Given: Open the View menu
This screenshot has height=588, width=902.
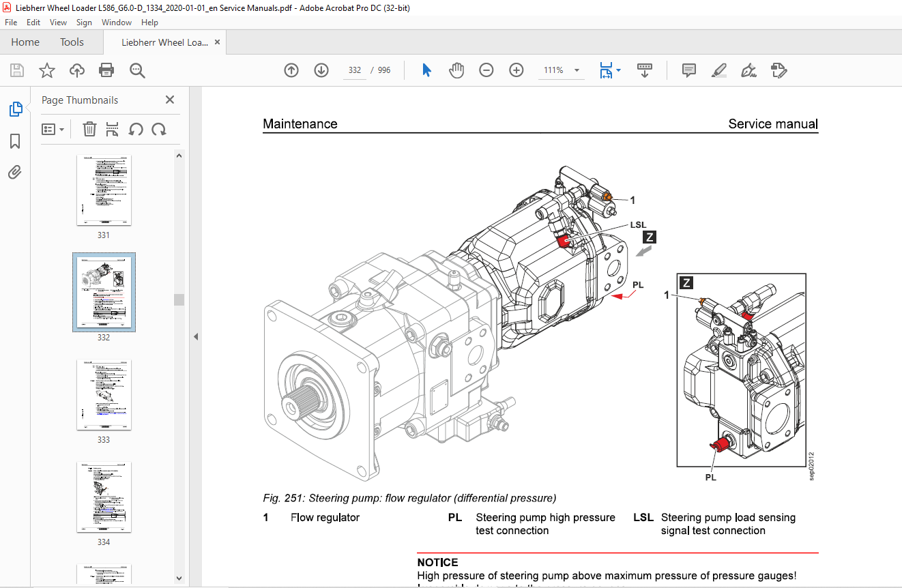Looking at the screenshot, I should [59, 23].
